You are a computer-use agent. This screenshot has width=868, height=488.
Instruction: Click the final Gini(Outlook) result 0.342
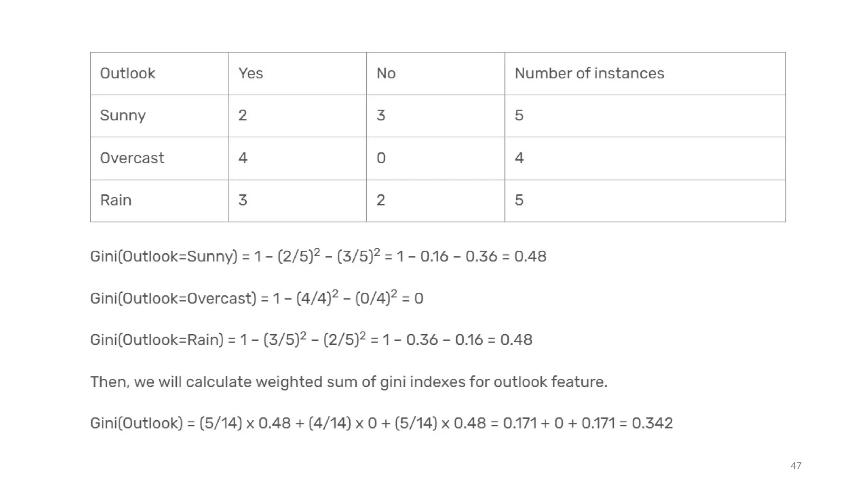tap(652, 423)
